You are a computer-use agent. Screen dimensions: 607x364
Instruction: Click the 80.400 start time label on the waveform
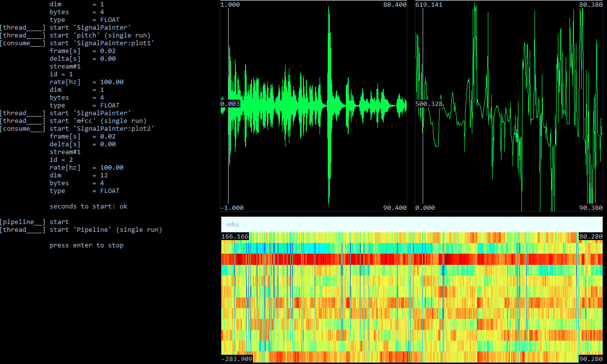tap(394, 4)
